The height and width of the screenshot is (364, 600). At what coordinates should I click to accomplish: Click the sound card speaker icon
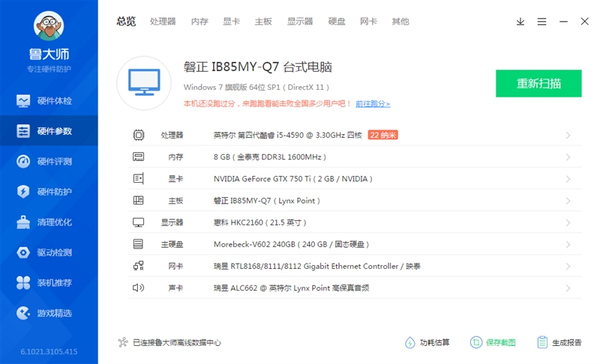[139, 288]
